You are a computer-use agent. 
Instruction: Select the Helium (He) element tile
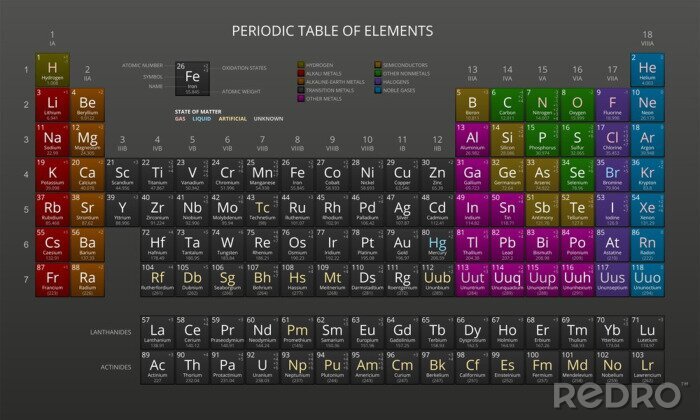click(x=647, y=70)
